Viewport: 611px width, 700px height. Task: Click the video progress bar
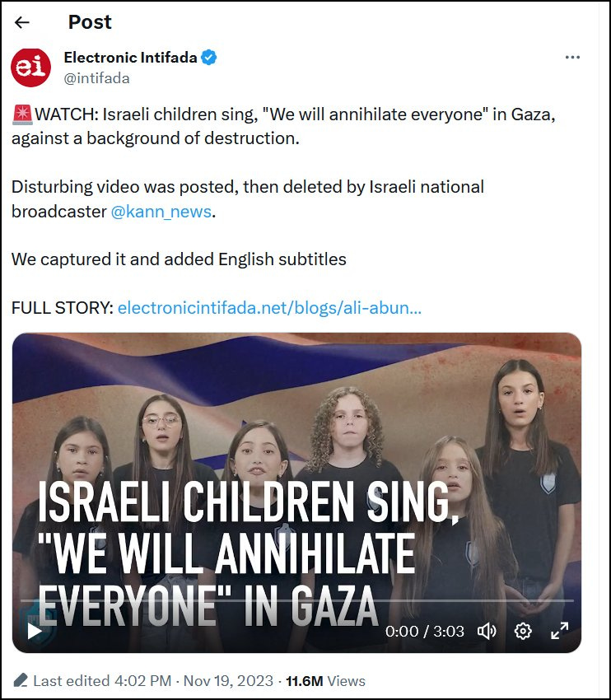click(296, 601)
